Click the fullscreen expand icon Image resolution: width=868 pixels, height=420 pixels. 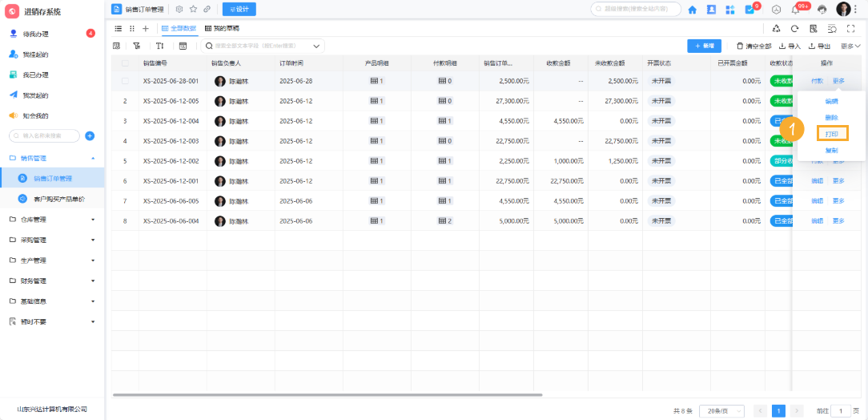[x=850, y=28]
